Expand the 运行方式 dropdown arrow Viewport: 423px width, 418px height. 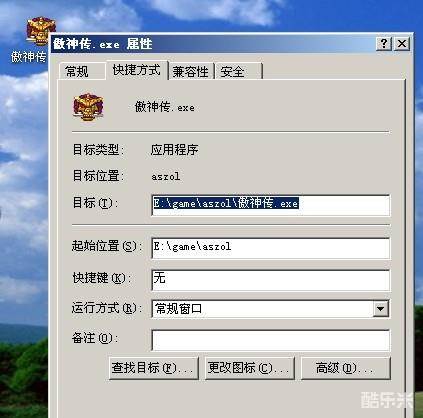pyautogui.click(x=380, y=309)
